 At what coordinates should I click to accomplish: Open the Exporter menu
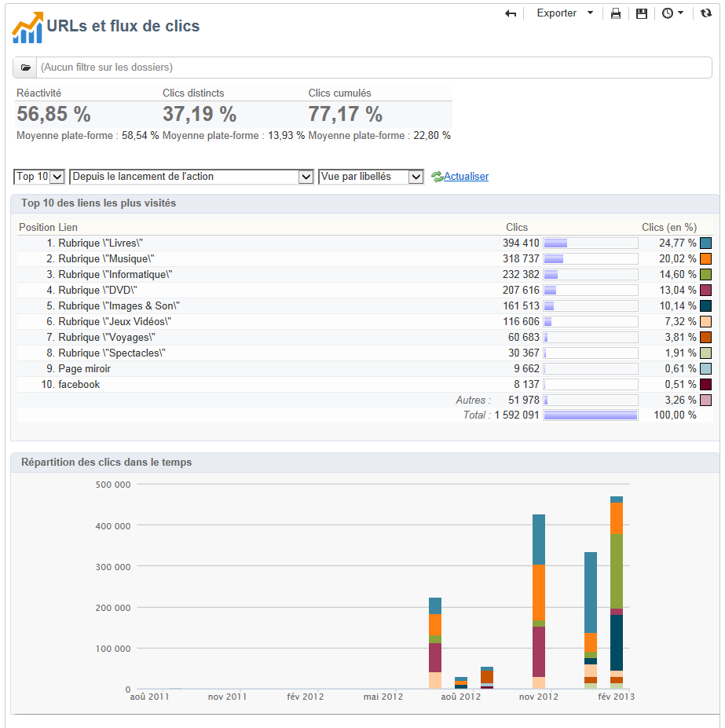[565, 13]
